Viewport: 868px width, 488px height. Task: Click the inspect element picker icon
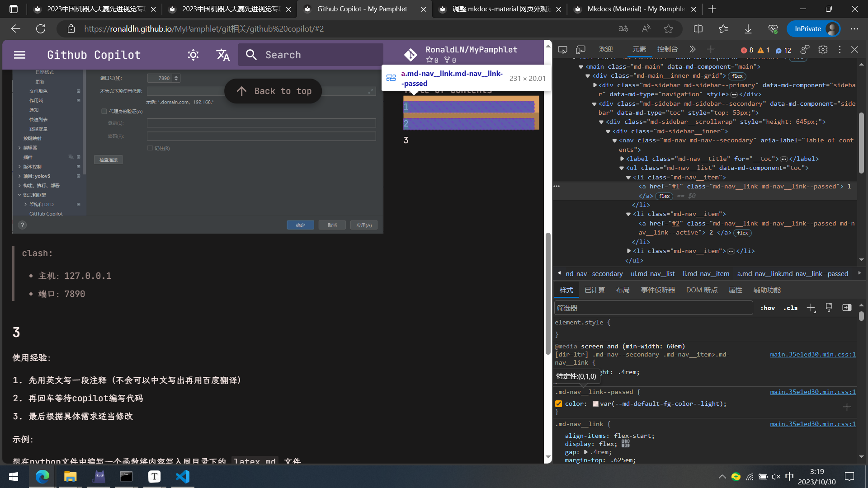(562, 50)
